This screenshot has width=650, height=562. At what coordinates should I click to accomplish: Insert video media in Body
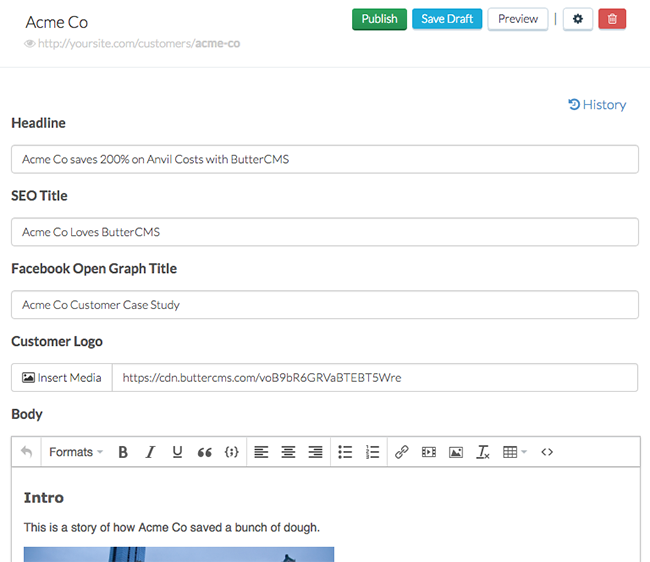coord(429,452)
